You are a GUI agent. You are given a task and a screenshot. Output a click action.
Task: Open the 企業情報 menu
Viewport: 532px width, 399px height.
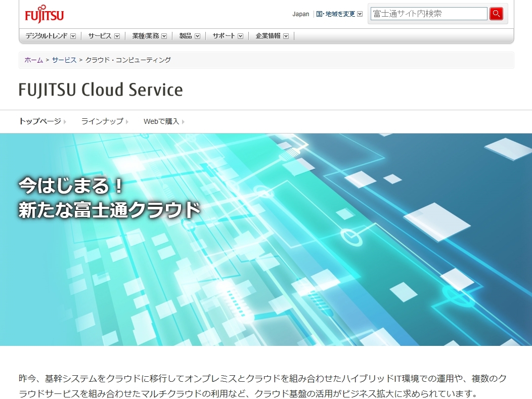point(268,36)
